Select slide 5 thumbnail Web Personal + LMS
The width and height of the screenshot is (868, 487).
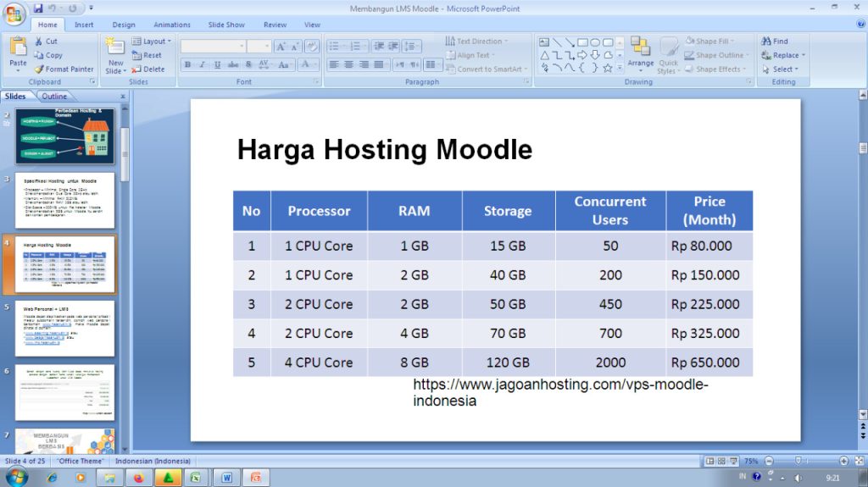tap(65, 329)
